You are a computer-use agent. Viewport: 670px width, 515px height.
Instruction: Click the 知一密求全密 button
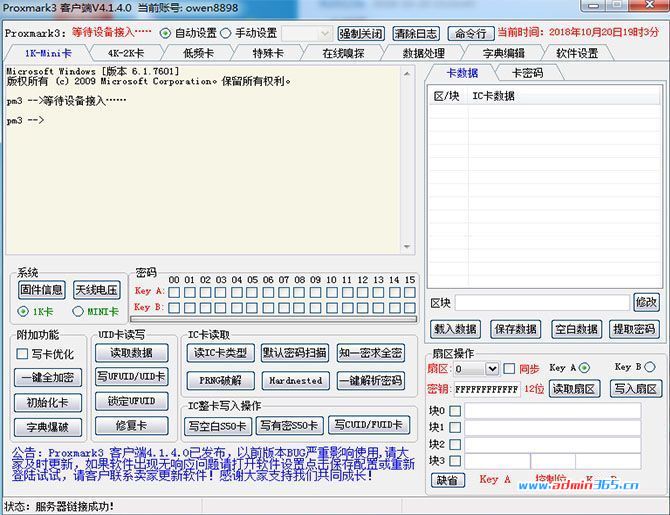pyautogui.click(x=370, y=353)
